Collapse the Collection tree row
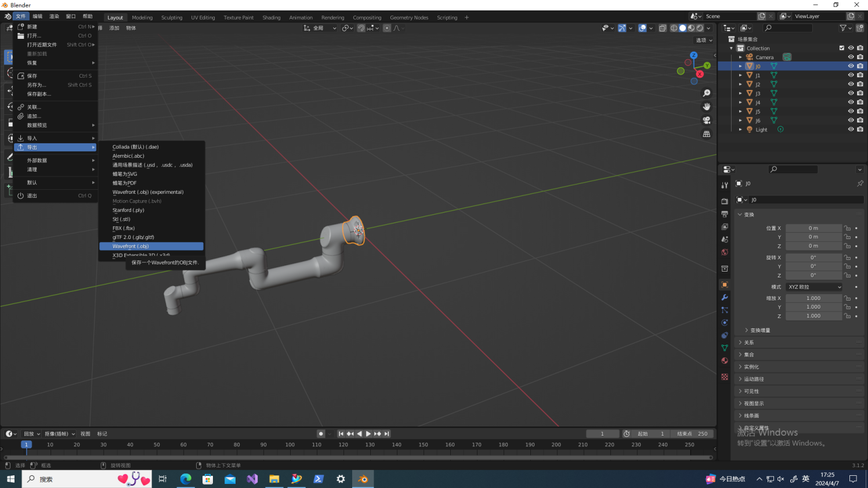Image resolution: width=868 pixels, height=488 pixels. [x=732, y=48]
